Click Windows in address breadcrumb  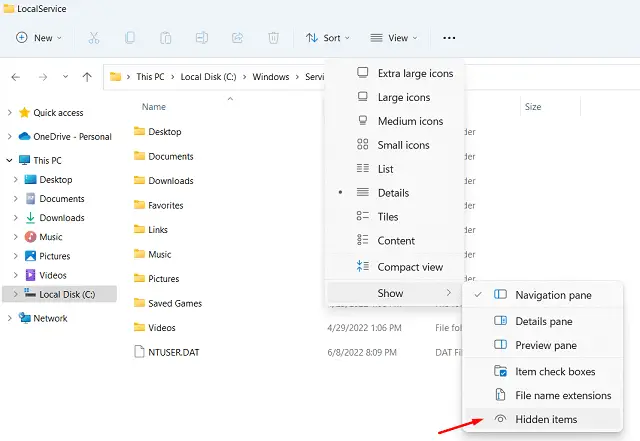click(271, 77)
